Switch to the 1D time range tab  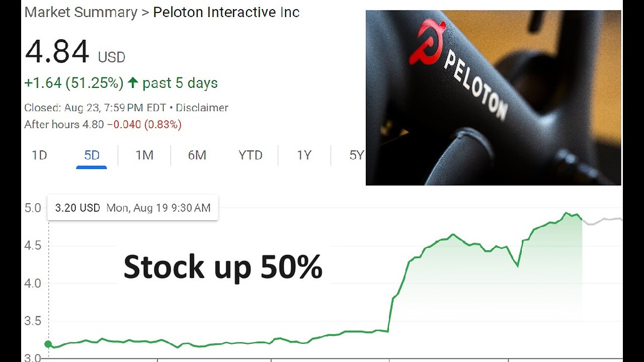[x=39, y=155]
